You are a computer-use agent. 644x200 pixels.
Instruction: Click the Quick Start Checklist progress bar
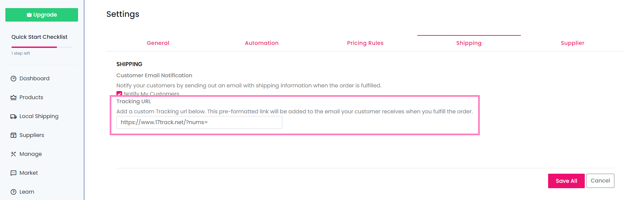(41, 47)
